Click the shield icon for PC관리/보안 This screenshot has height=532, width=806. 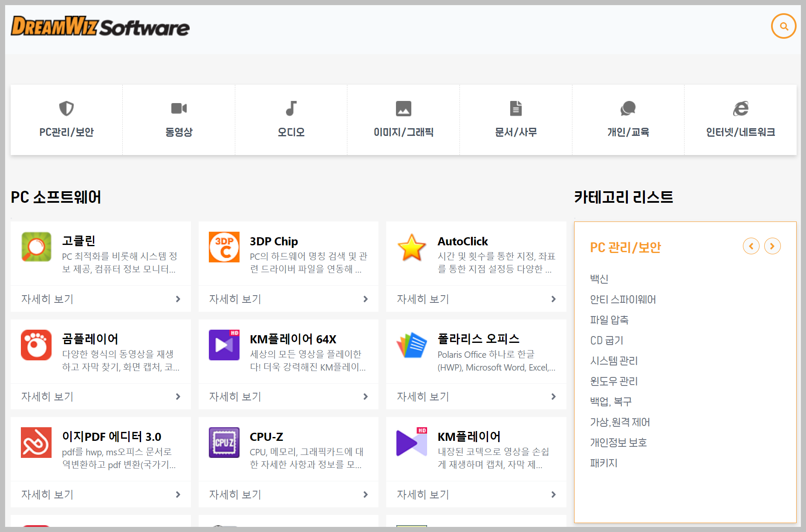tap(66, 109)
